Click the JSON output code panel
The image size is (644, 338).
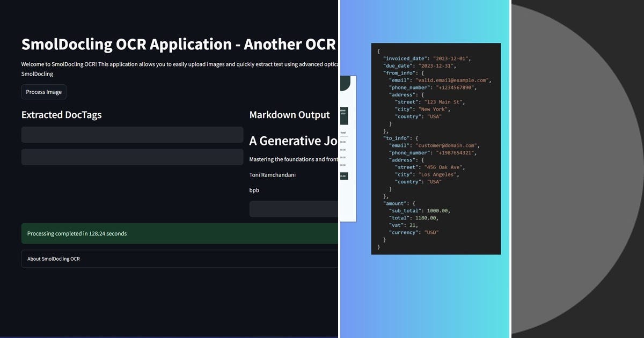436,149
